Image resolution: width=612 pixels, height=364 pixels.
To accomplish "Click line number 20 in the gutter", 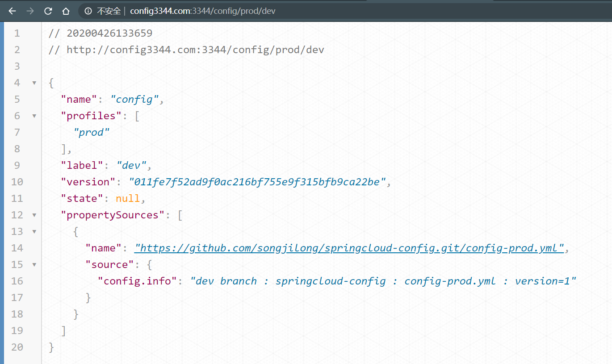I will pos(17,347).
